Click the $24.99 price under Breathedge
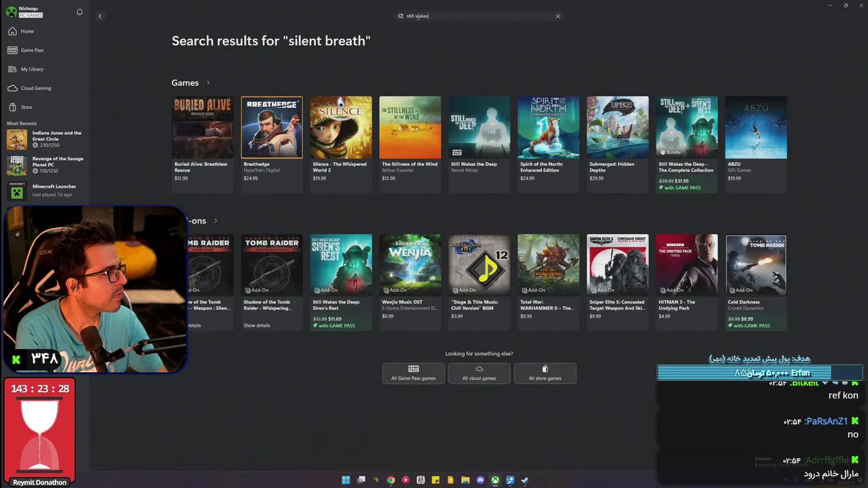Viewport: 868px width, 488px height. click(251, 178)
